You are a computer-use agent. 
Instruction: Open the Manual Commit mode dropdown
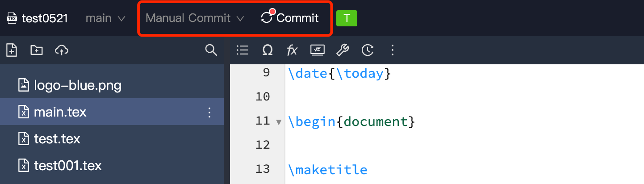coord(195,18)
